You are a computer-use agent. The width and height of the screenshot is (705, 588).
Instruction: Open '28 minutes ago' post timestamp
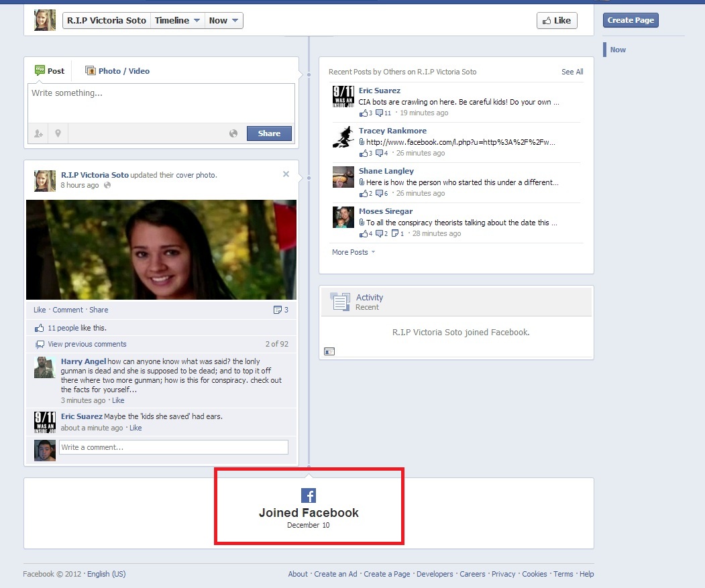tap(437, 233)
